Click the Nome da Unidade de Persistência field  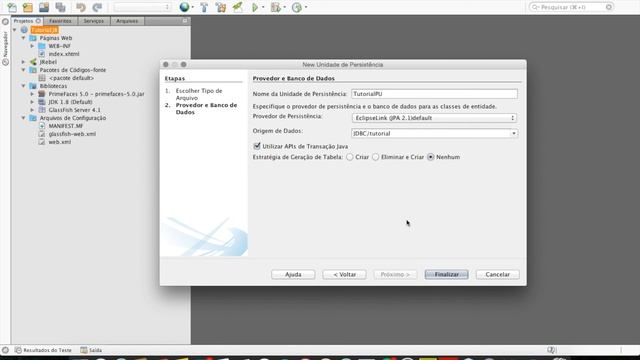click(434, 94)
